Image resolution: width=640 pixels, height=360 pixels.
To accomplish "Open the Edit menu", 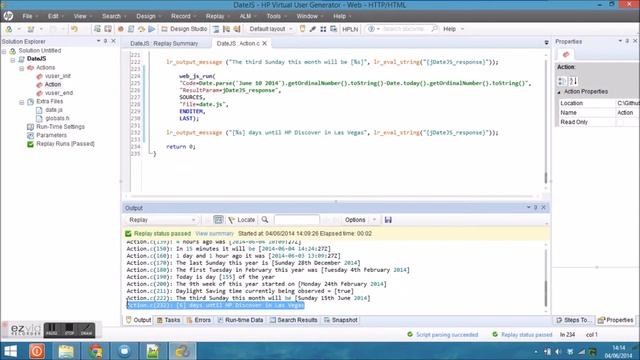I will coord(53,16).
